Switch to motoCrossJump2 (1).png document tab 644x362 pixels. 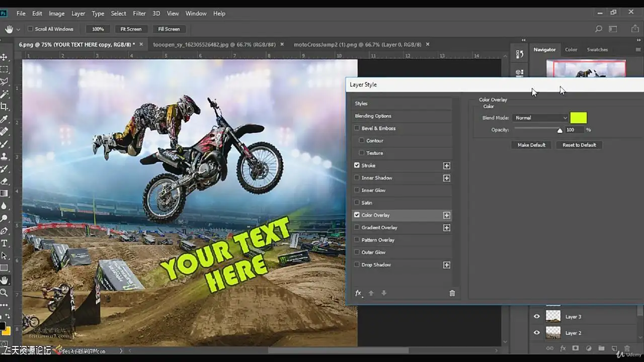click(x=358, y=44)
